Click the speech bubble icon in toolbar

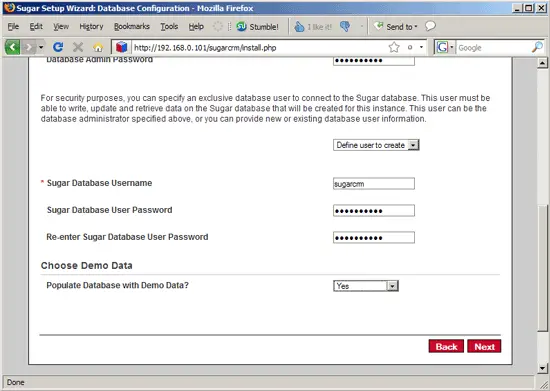tap(430, 26)
